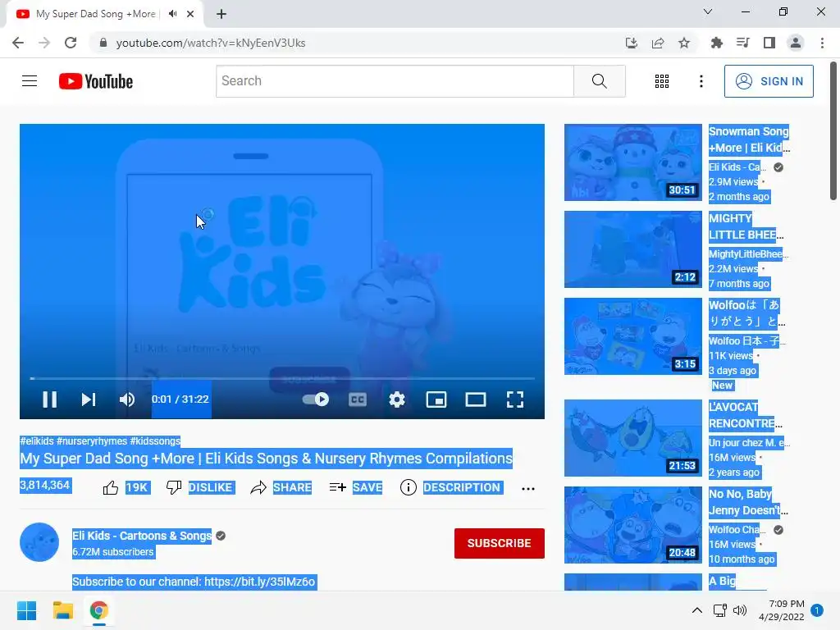This screenshot has height=630, width=840.
Task: Open the YouTube hamburger guide menu
Action: pos(30,81)
